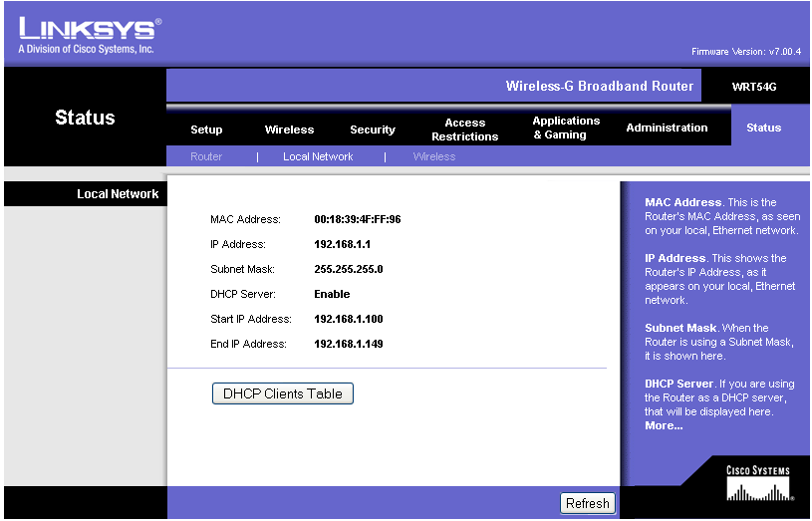Click the Subnet Mask: label

coord(242,269)
